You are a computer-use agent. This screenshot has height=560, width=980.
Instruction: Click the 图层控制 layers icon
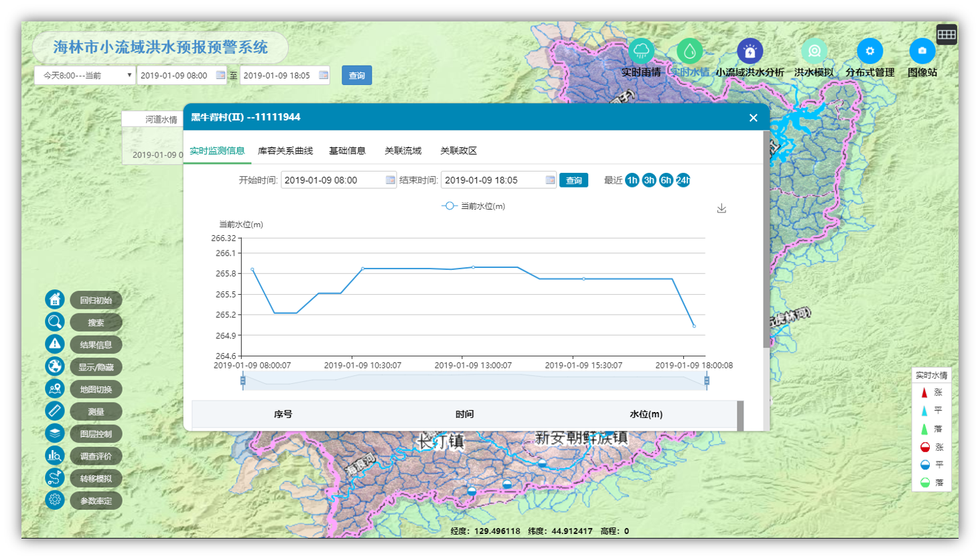pos(55,433)
